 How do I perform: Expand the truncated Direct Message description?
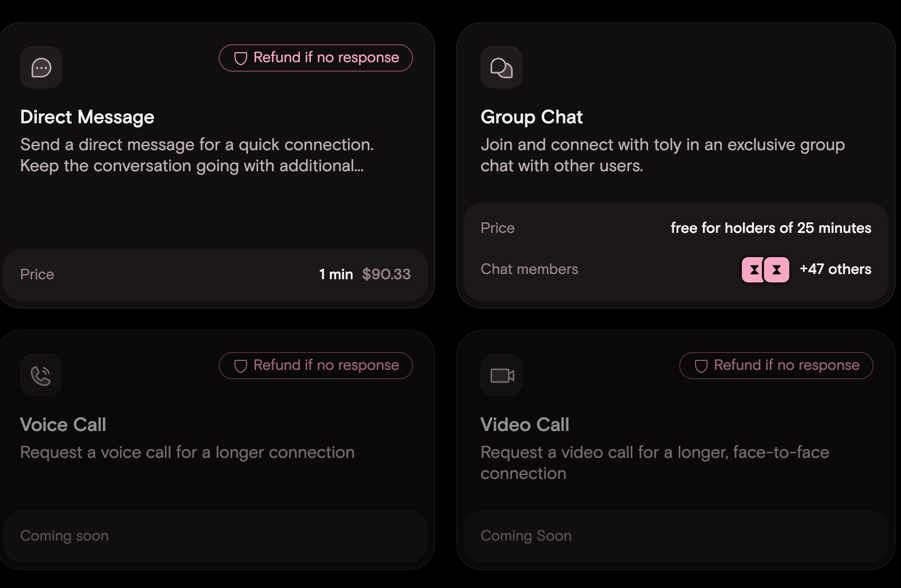click(192, 166)
